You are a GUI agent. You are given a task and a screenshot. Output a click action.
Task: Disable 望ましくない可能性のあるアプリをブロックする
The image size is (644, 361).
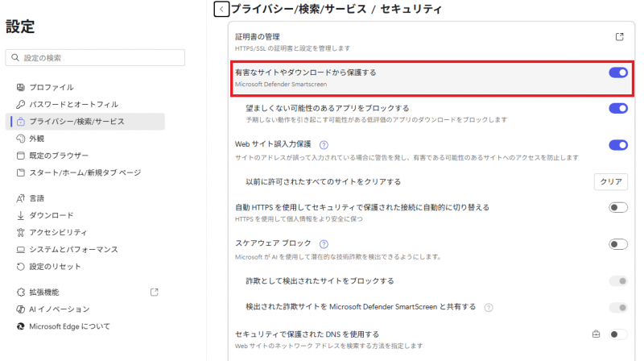tap(617, 108)
